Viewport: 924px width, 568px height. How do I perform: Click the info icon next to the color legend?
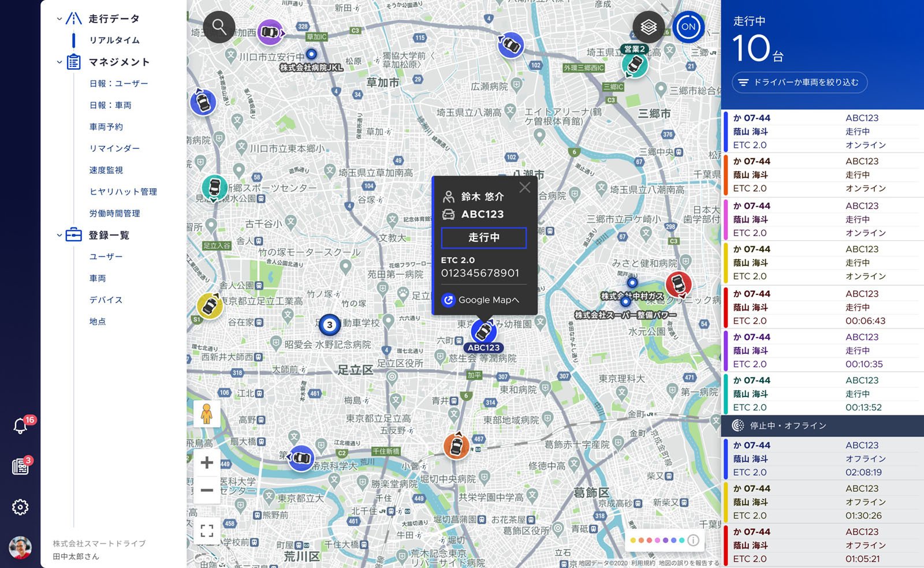692,540
